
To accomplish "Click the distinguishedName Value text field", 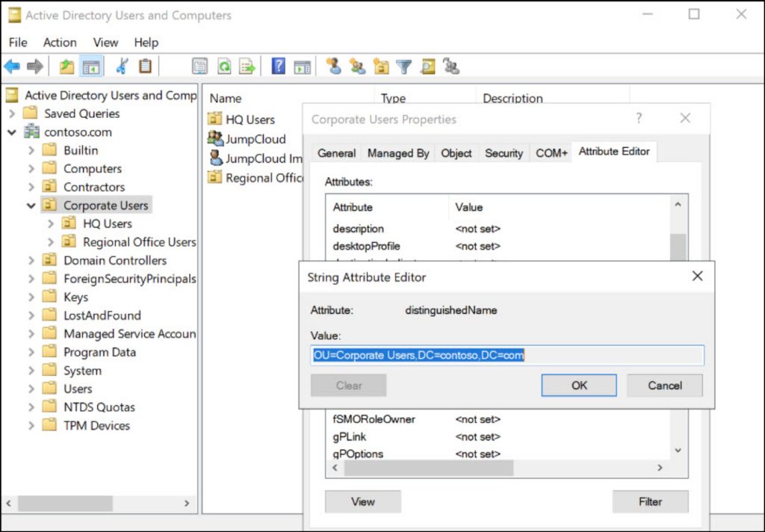I will tap(507, 356).
